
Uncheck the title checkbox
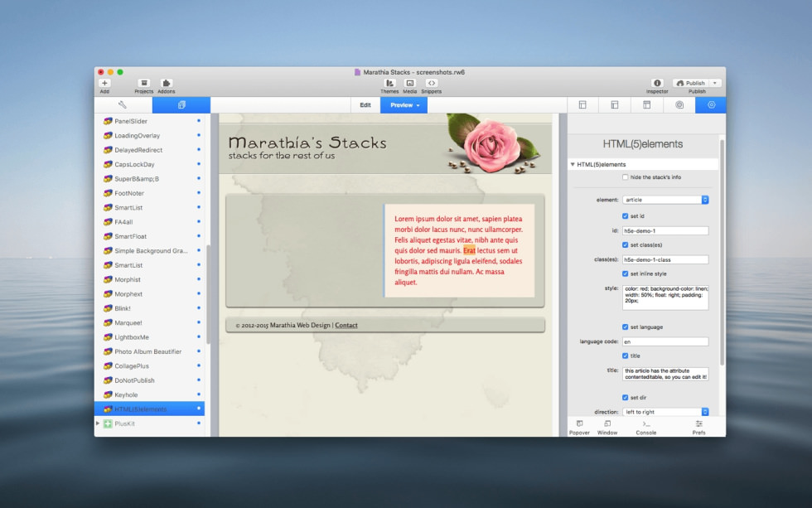click(x=625, y=356)
